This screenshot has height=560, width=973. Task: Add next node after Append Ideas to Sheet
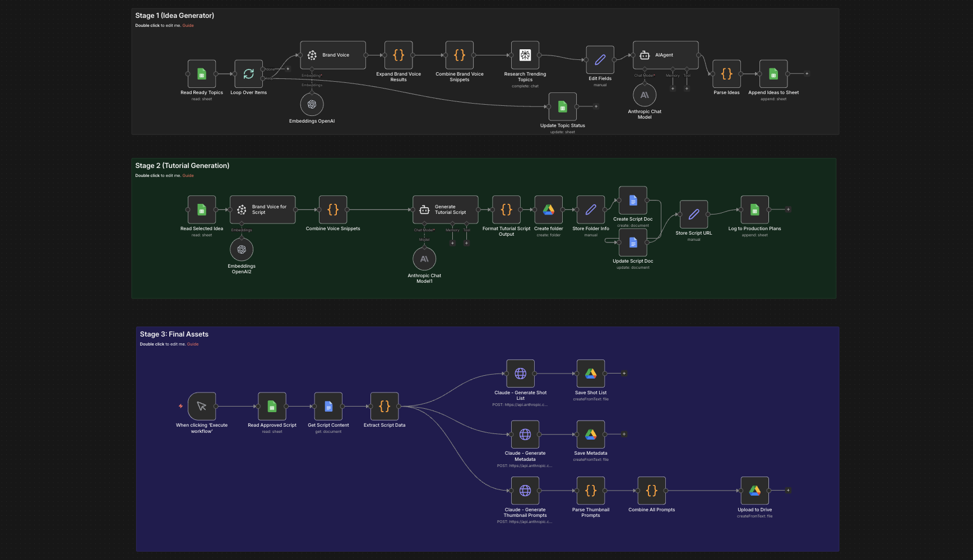click(x=807, y=73)
